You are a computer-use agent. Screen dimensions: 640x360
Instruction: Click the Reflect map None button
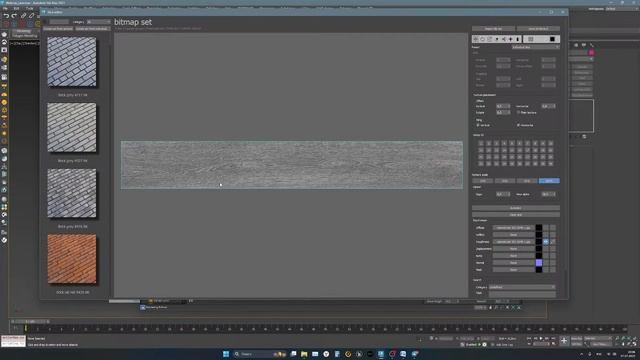pyautogui.click(x=513, y=235)
